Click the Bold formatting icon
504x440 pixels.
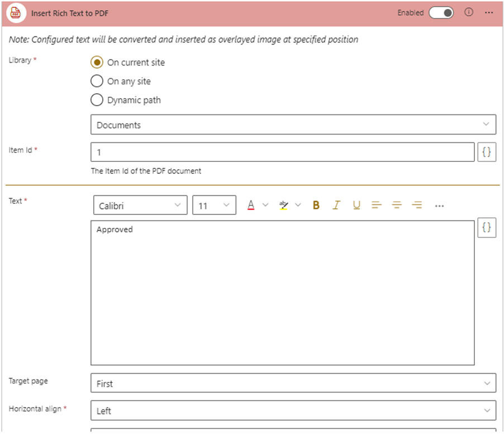(x=316, y=205)
